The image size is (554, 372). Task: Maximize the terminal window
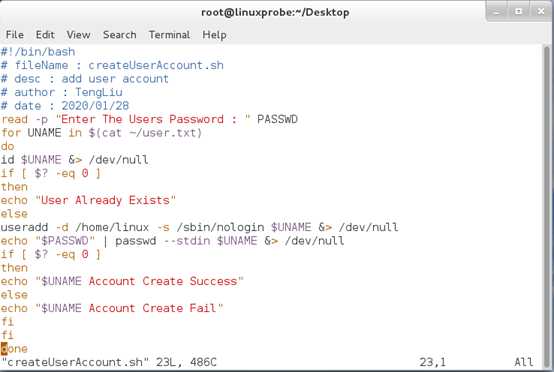(x=519, y=12)
